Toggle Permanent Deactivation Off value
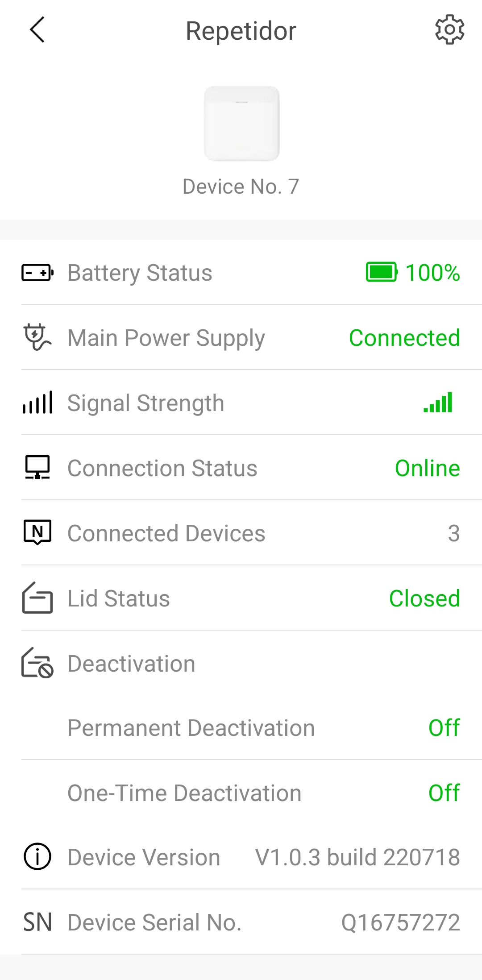The image size is (482, 980). tap(444, 728)
